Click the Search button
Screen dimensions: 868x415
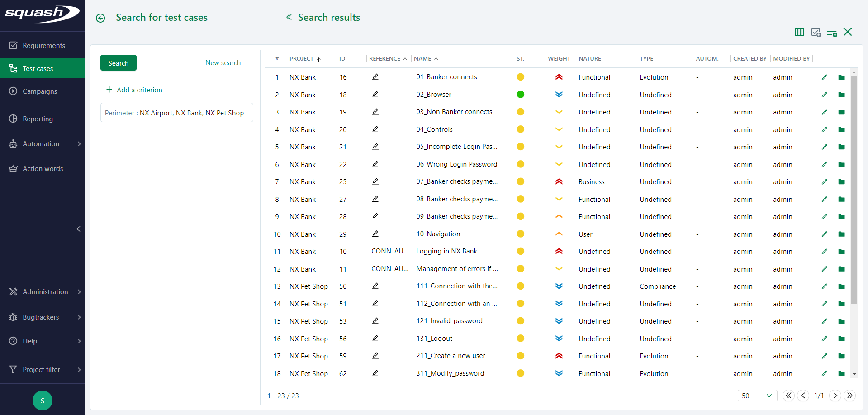[x=118, y=62]
